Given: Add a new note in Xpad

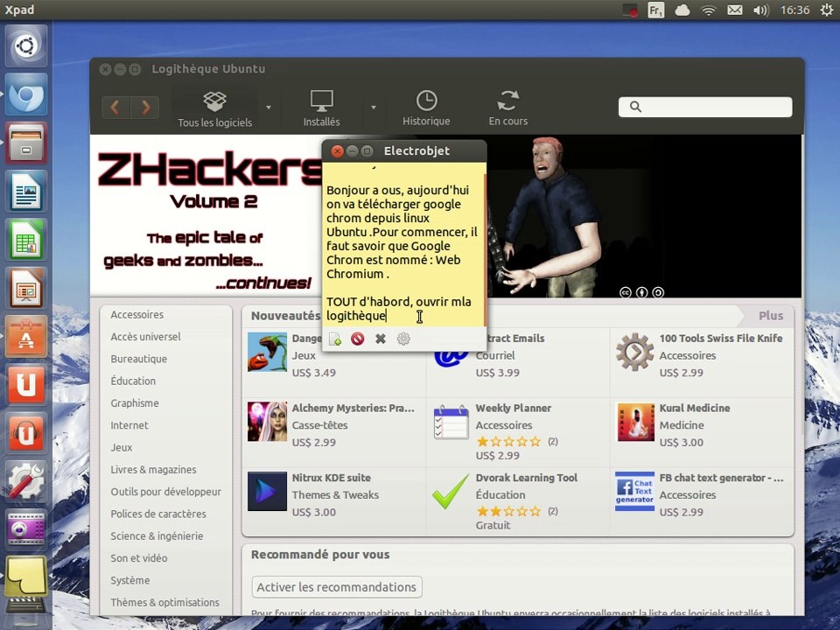Looking at the screenshot, I should (335, 339).
